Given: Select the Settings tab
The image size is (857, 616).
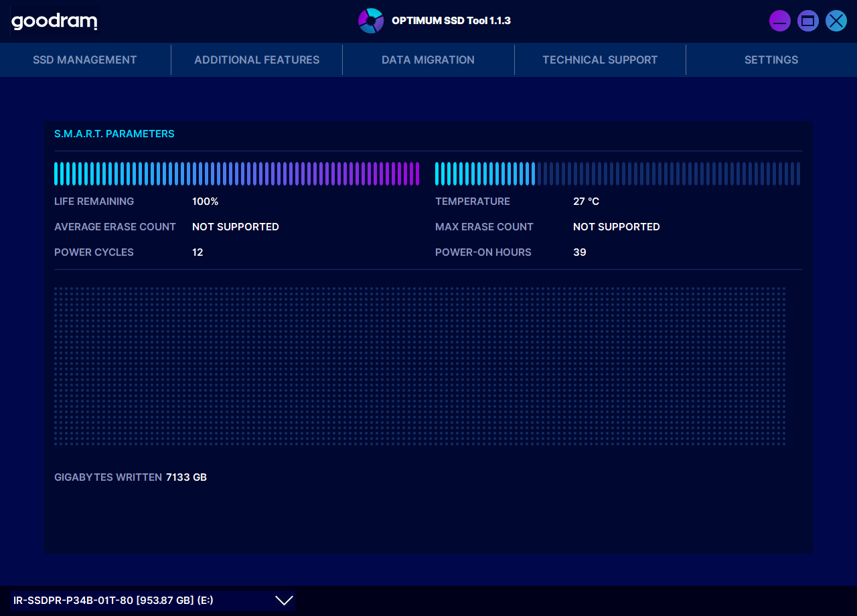Looking at the screenshot, I should (771, 60).
